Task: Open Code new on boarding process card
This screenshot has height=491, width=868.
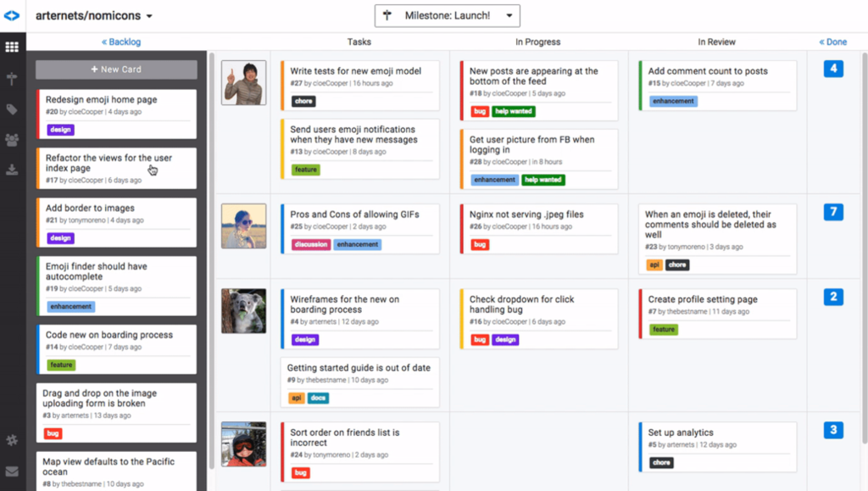Action: pyautogui.click(x=116, y=349)
